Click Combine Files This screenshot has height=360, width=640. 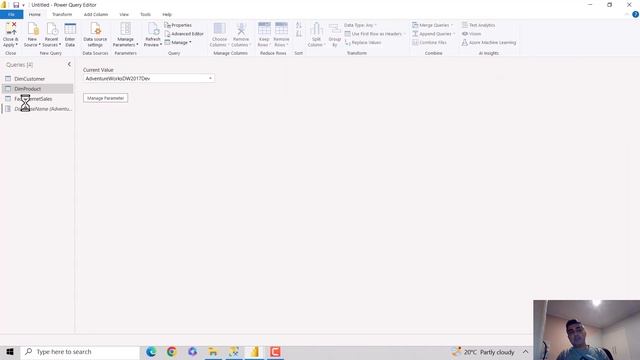(429, 42)
